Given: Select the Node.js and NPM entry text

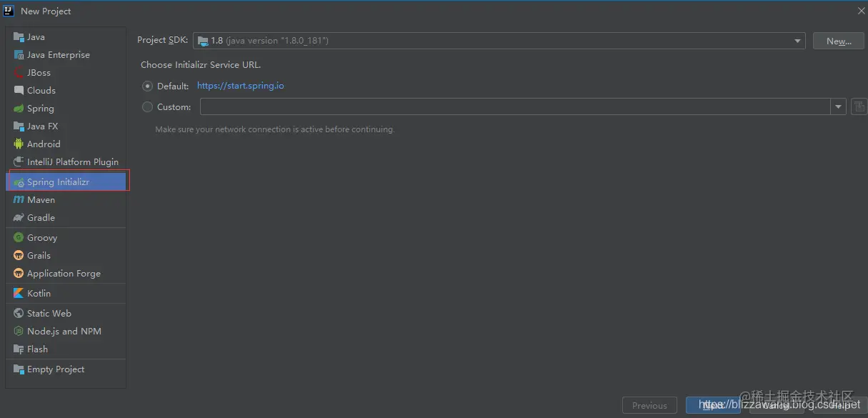Looking at the screenshot, I should [x=64, y=332].
